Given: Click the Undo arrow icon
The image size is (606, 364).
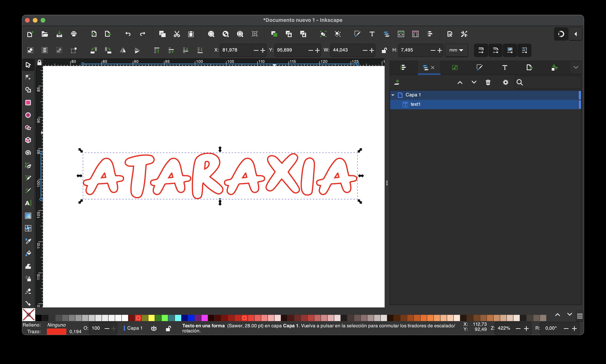Looking at the screenshot, I should click(x=128, y=34).
